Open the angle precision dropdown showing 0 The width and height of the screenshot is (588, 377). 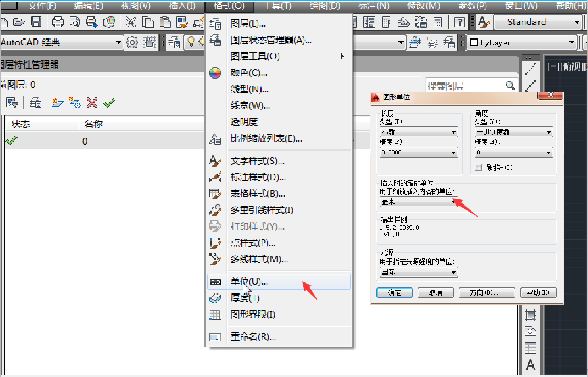(x=514, y=152)
